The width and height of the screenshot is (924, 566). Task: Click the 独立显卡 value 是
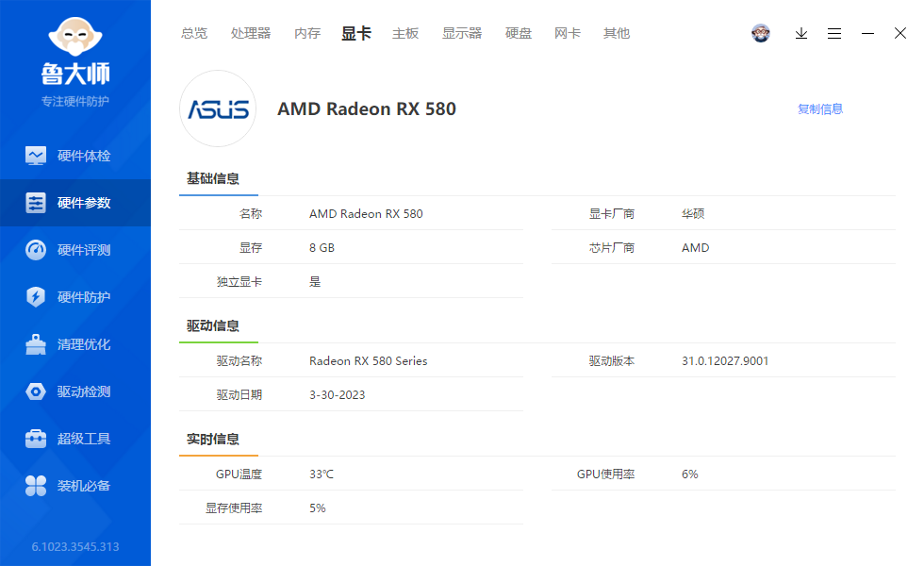(315, 282)
